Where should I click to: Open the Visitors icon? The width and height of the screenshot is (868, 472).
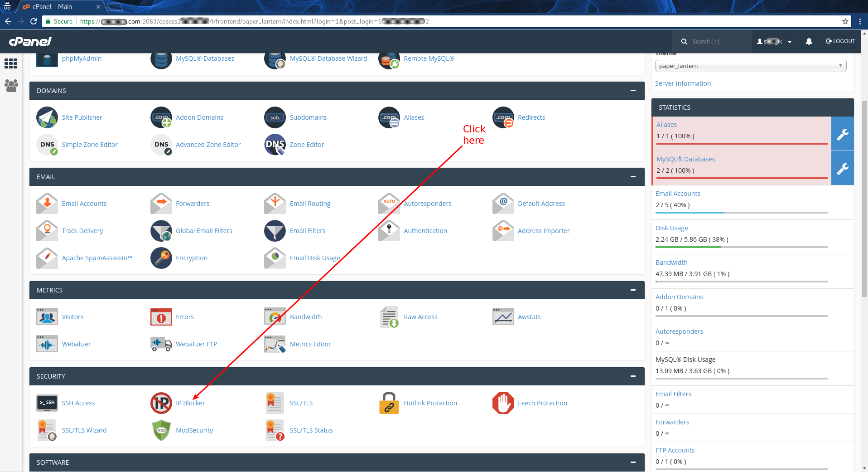coord(47,317)
